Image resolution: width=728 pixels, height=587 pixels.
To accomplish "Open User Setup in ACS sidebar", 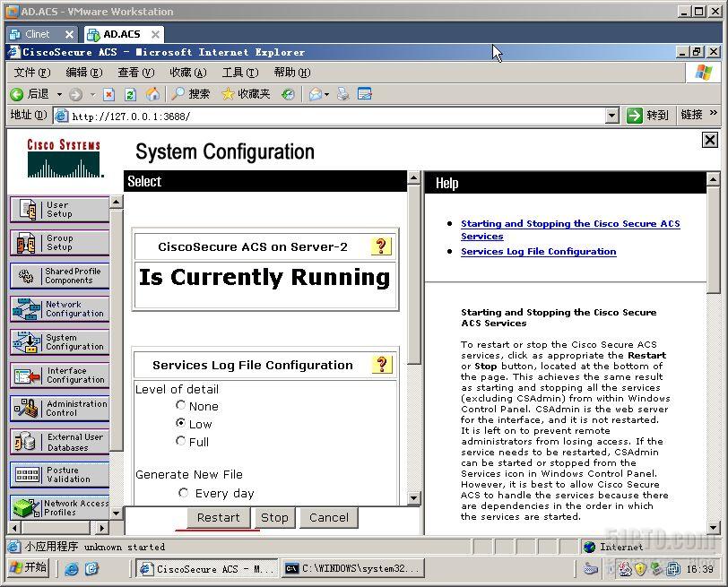I will click(59, 210).
